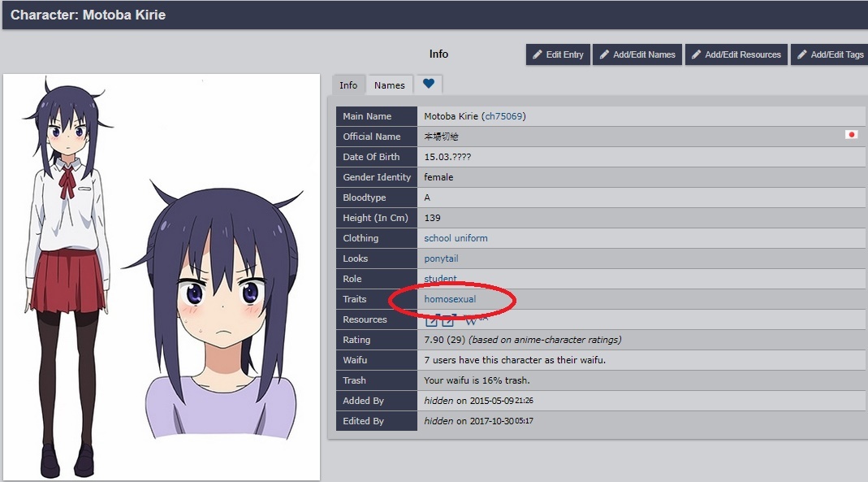This screenshot has height=482, width=868.
Task: Open Add/Edit Resources
Action: 736,54
